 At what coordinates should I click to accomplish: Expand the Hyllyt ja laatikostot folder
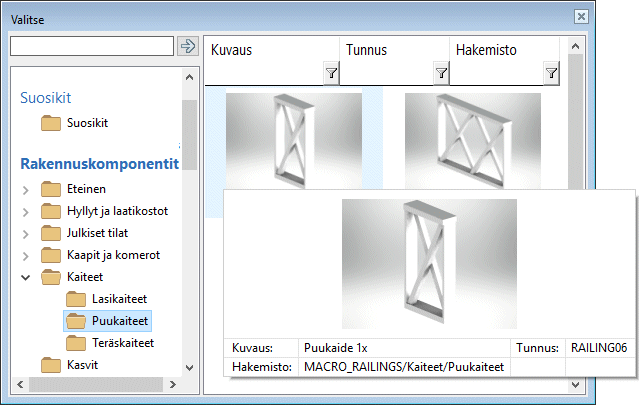pos(25,211)
